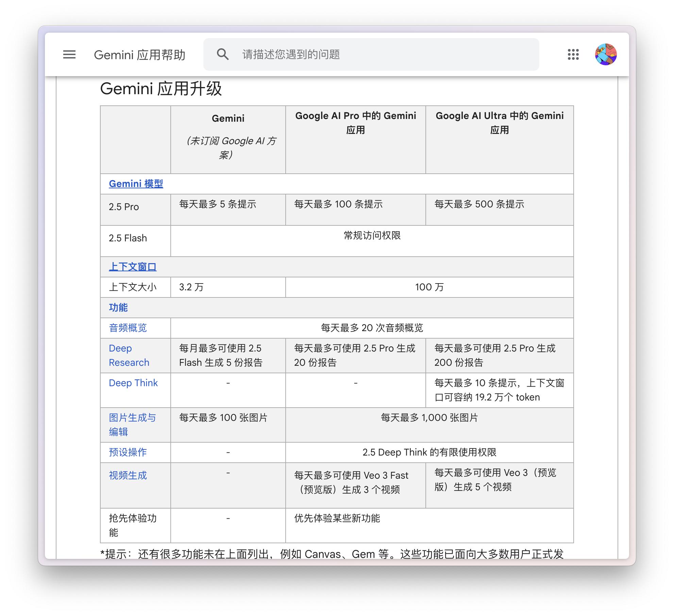Open the 上下文窗口 link
Screen dimensions: 674x616
point(133,267)
